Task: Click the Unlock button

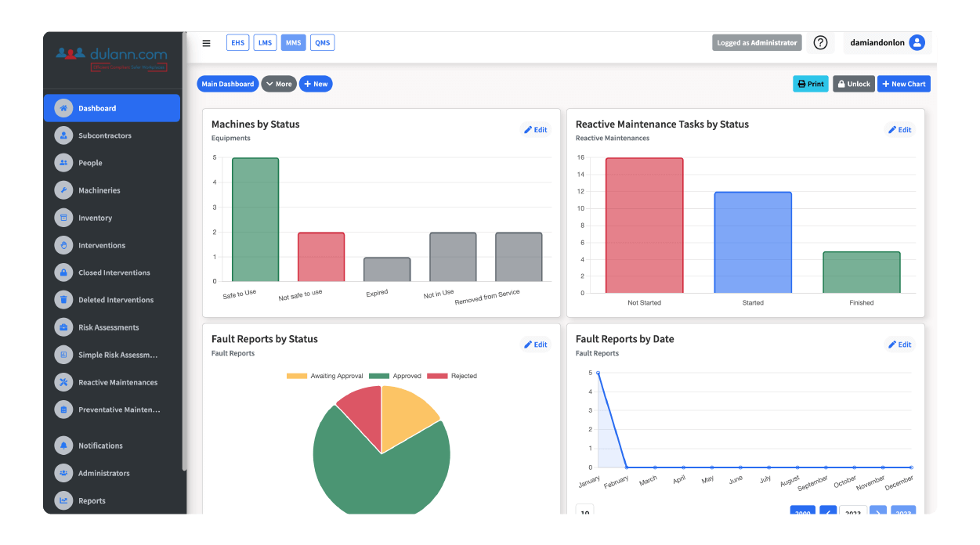Action: (x=853, y=84)
